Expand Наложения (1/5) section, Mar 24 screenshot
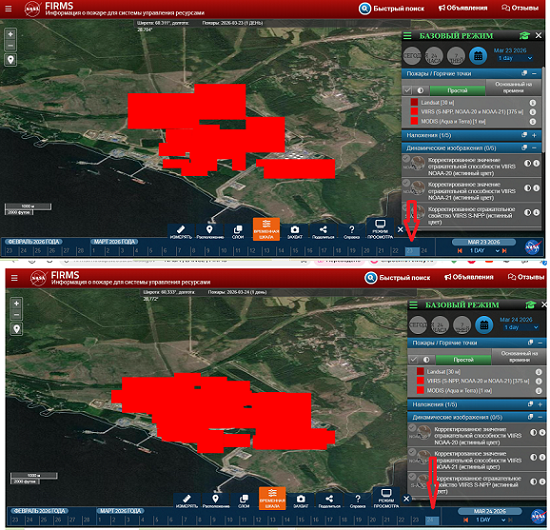Screen dimensions: 550x530 [x=540, y=404]
